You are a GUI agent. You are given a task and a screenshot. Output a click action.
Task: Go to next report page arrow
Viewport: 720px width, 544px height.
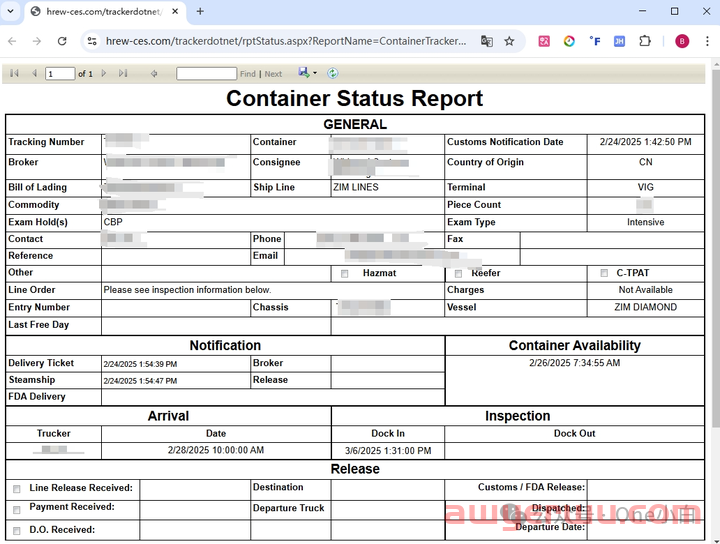coord(104,73)
